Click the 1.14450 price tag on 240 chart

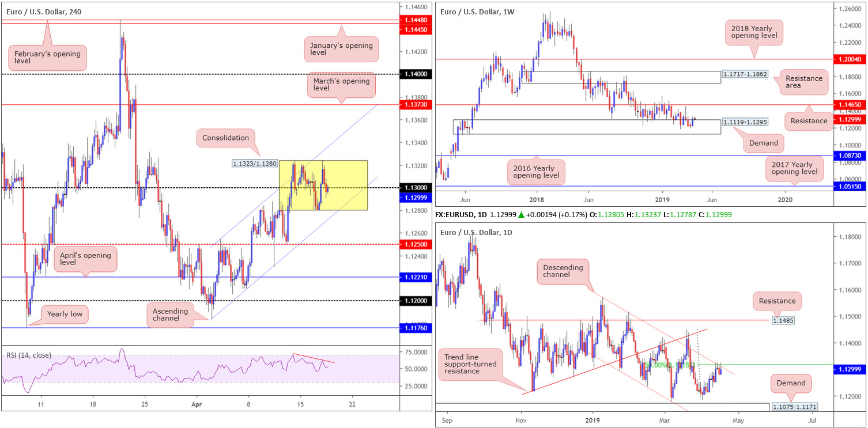coord(415,29)
